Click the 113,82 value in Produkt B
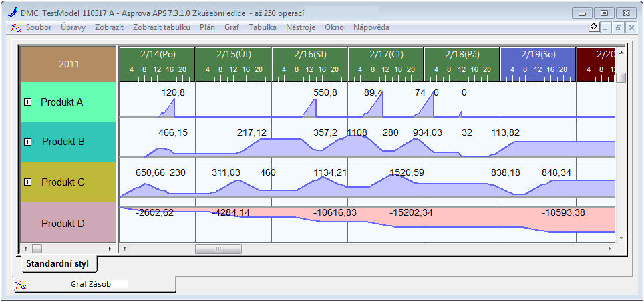The image size is (644, 302). 506,133
